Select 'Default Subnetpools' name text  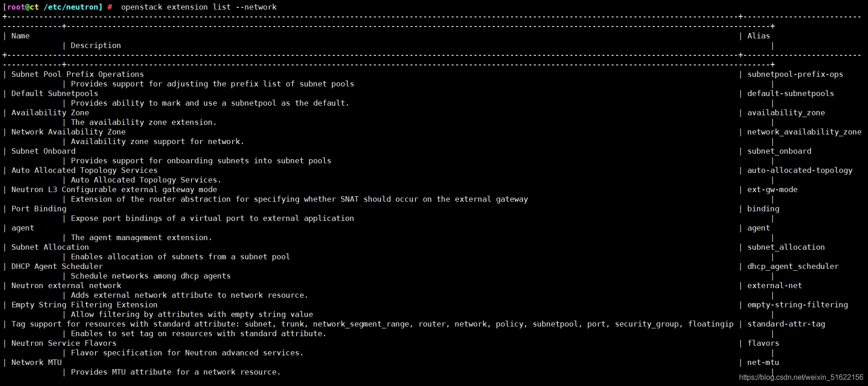55,94
